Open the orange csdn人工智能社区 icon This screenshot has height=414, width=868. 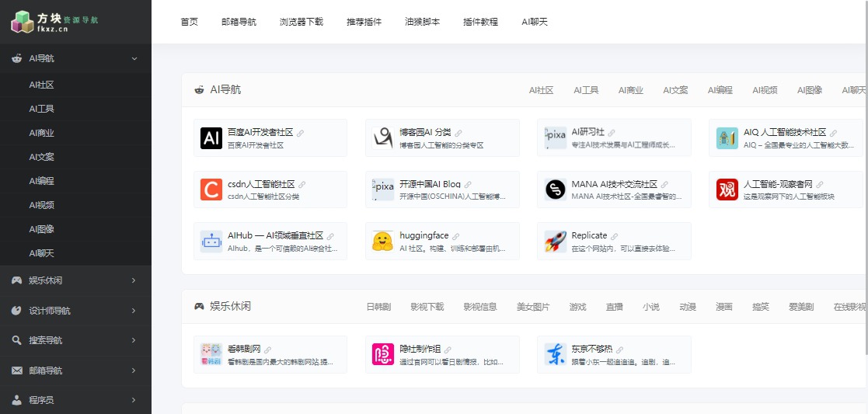(x=211, y=190)
